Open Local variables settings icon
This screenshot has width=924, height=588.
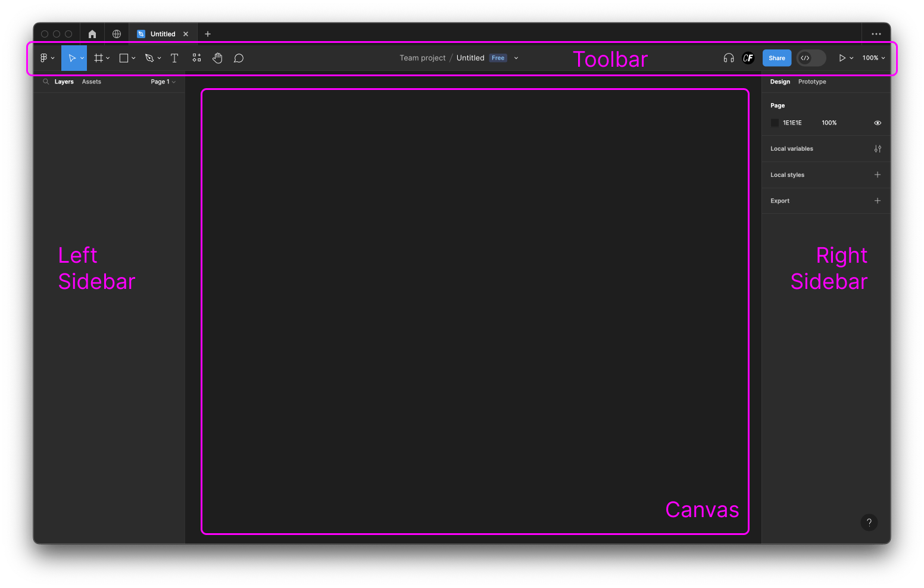coord(878,149)
